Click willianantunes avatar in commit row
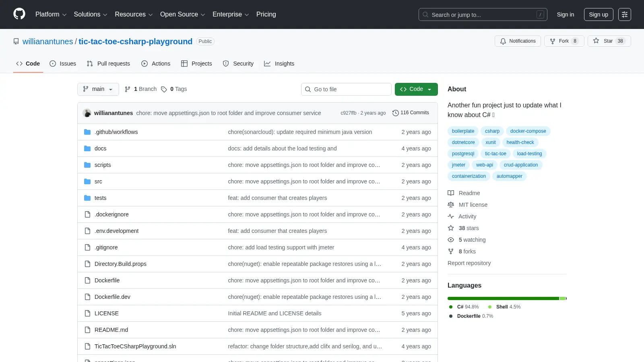This screenshot has width=644, height=362. pyautogui.click(x=87, y=113)
